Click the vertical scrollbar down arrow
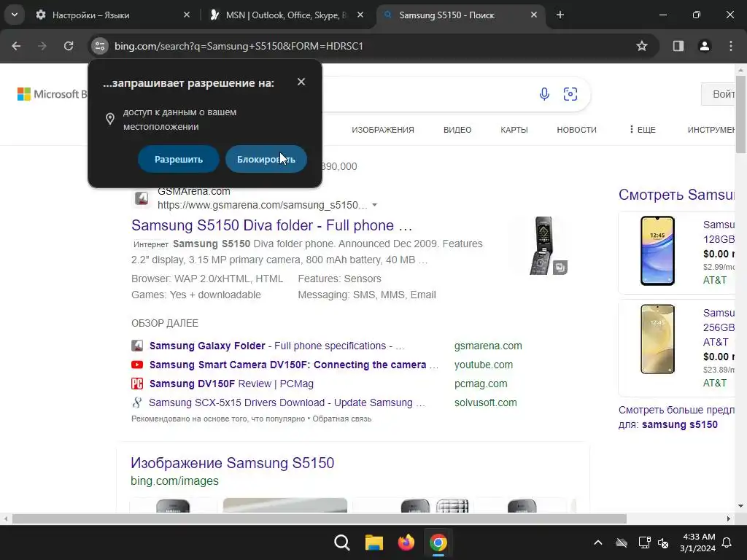The width and height of the screenshot is (747, 560). pyautogui.click(x=740, y=506)
